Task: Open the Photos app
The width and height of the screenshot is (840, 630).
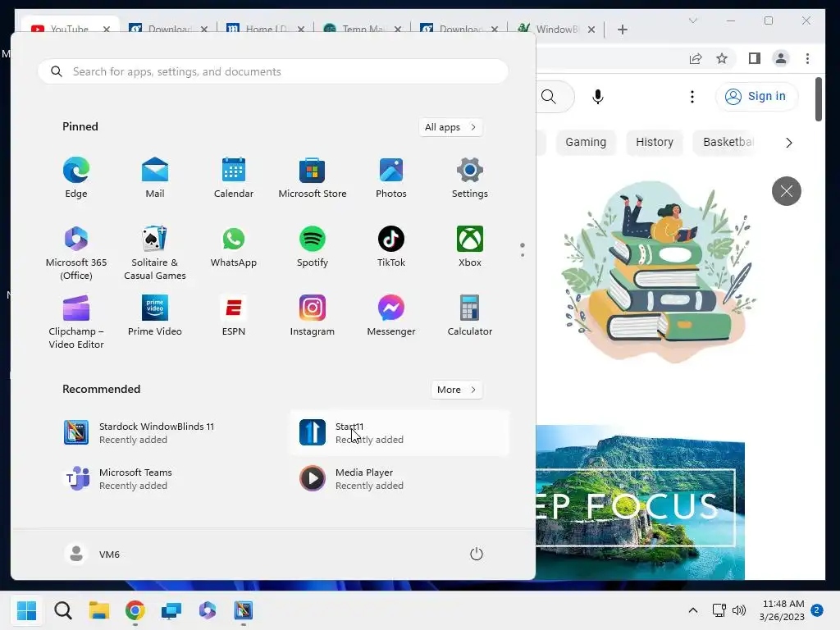Action: point(391,178)
